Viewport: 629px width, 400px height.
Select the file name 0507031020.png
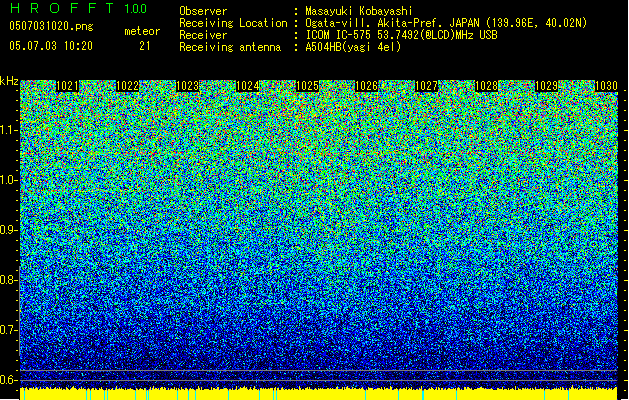point(51,26)
